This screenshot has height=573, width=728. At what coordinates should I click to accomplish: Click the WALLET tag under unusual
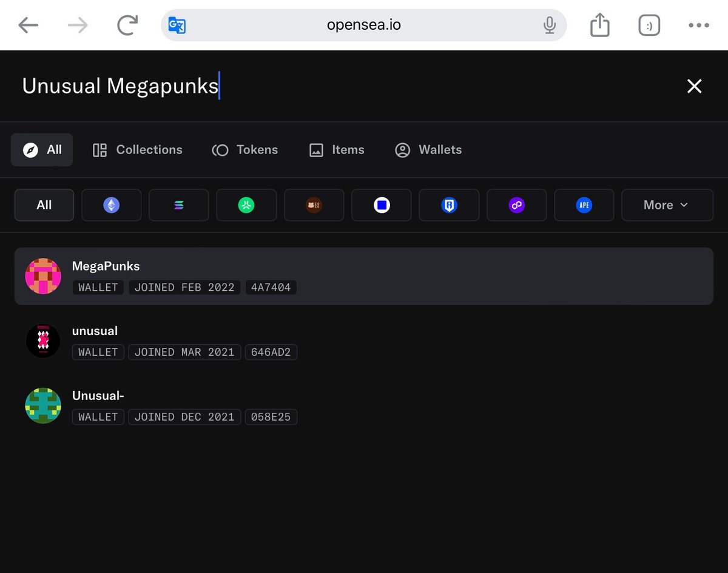pos(98,352)
